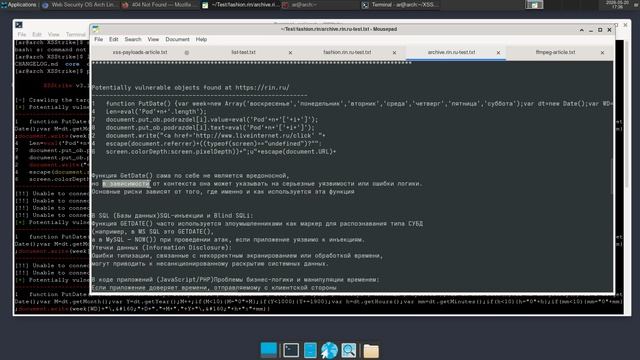The width and height of the screenshot is (640, 360).
Task: Switch to the fashion.rin.ru-test.txt tab
Action: pyautogui.click(x=347, y=52)
